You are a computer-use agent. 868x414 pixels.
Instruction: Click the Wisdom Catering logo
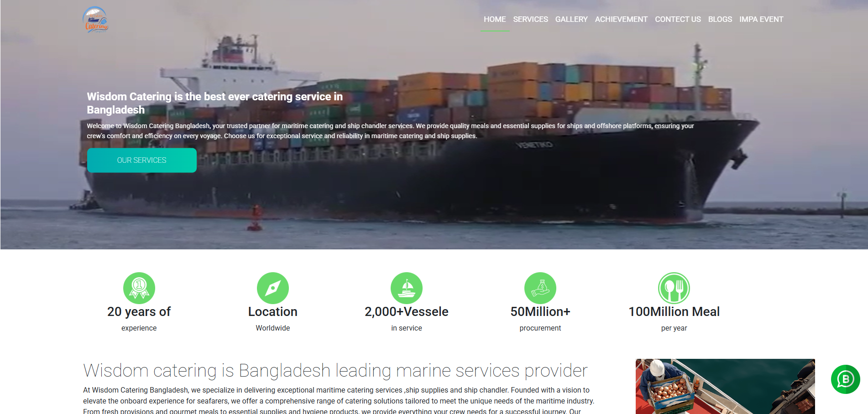95,20
